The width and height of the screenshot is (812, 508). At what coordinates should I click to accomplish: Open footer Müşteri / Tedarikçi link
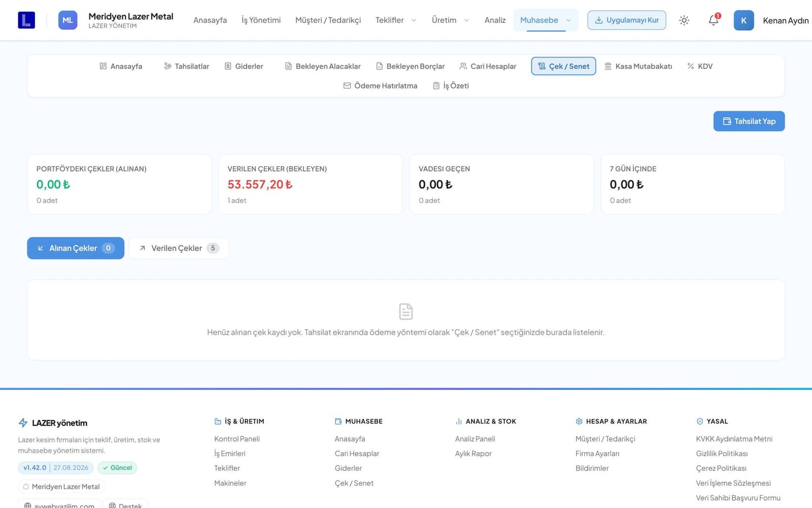[605, 439]
